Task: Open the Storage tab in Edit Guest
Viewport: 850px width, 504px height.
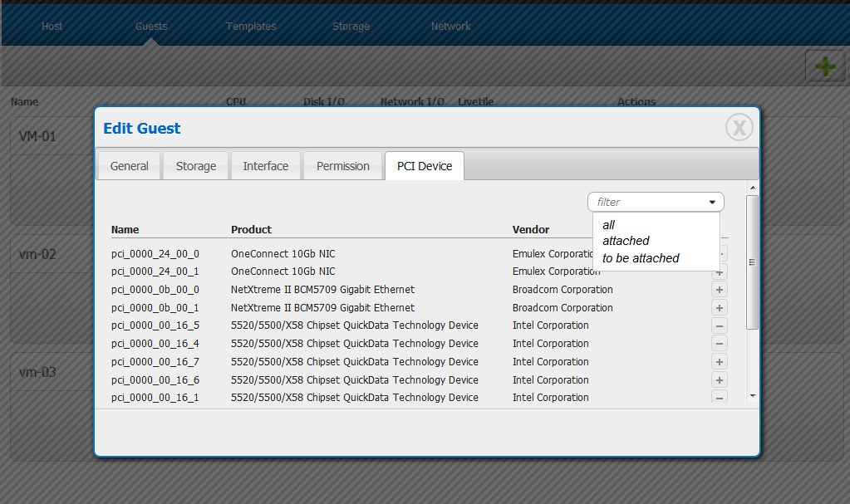Action: pos(196,166)
